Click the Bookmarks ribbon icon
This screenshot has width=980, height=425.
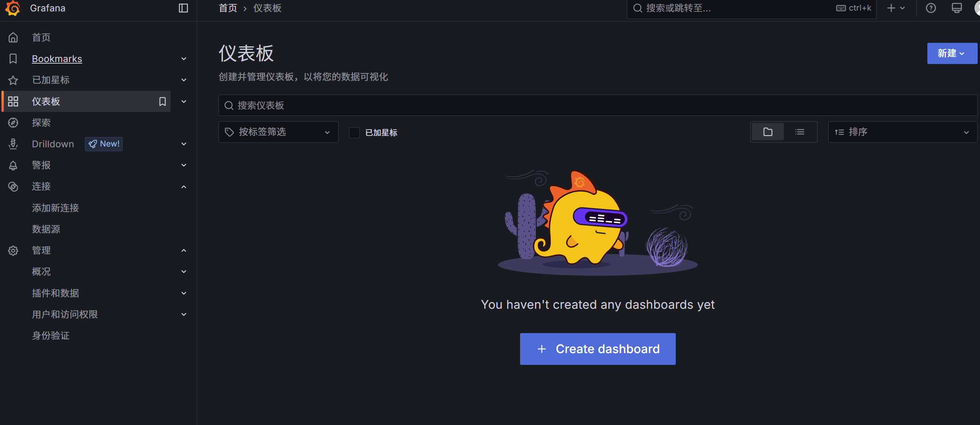(x=13, y=59)
